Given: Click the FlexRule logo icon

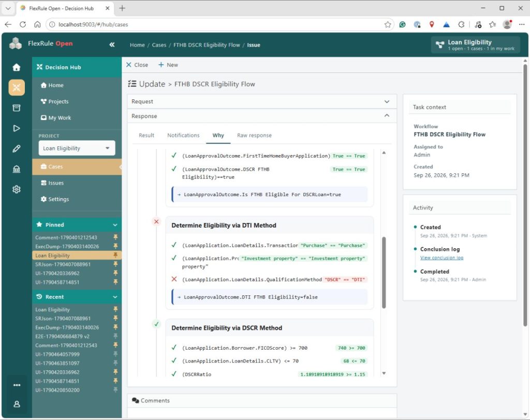Looking at the screenshot, I should point(15,43).
